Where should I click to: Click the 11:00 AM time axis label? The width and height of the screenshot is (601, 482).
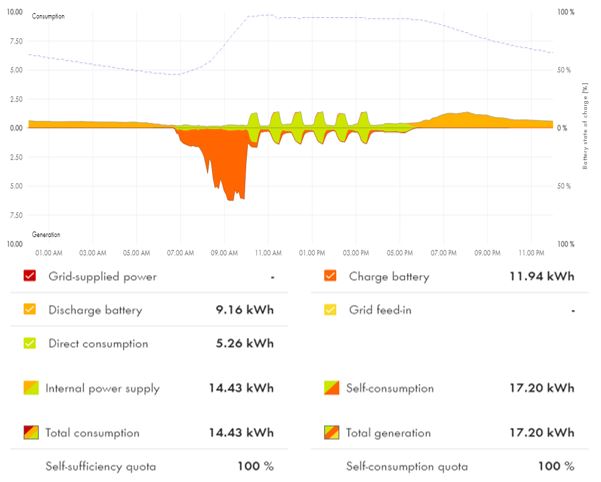pyautogui.click(x=267, y=253)
